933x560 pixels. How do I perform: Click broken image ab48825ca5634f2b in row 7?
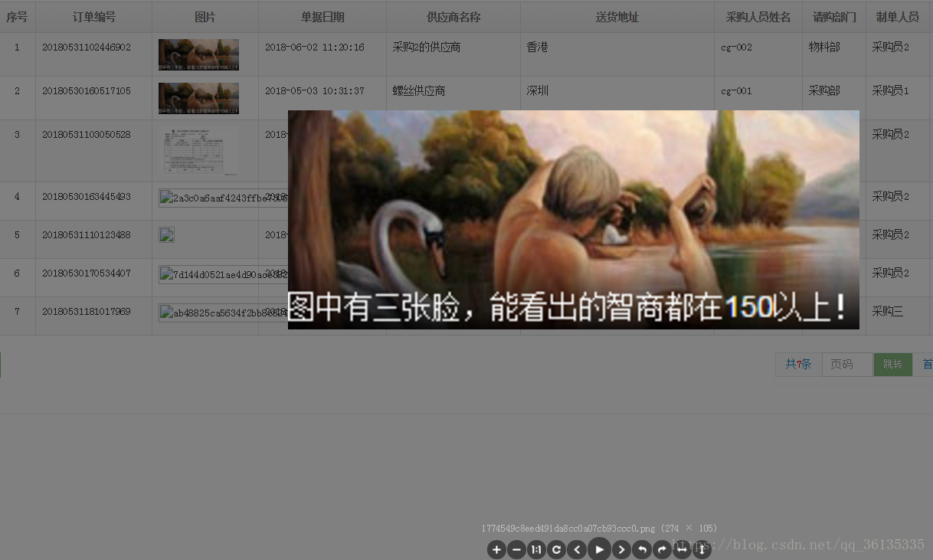pos(223,313)
